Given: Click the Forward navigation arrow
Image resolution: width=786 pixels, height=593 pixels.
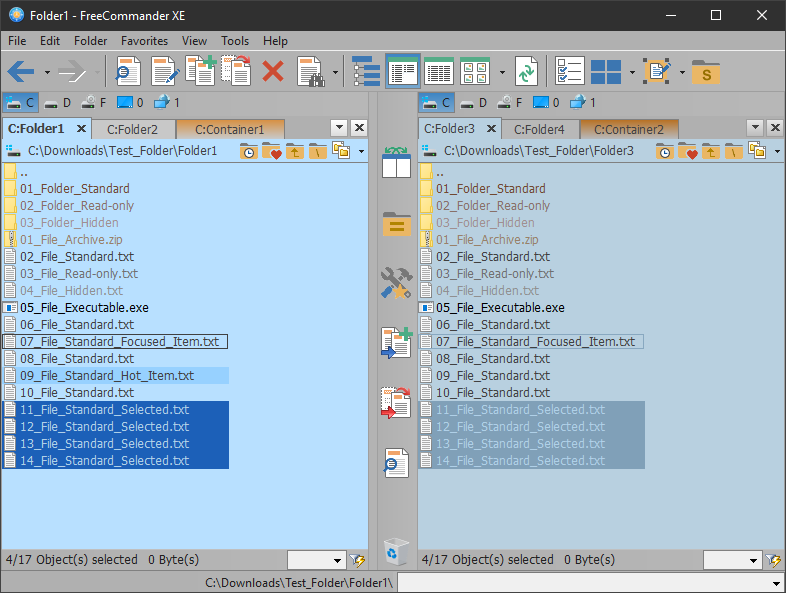Looking at the screenshot, I should click(72, 72).
